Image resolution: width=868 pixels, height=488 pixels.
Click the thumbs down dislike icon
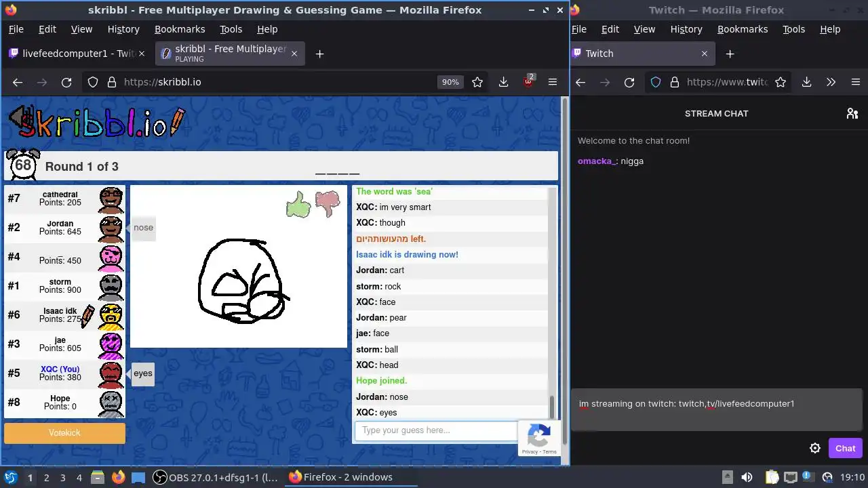(x=328, y=203)
